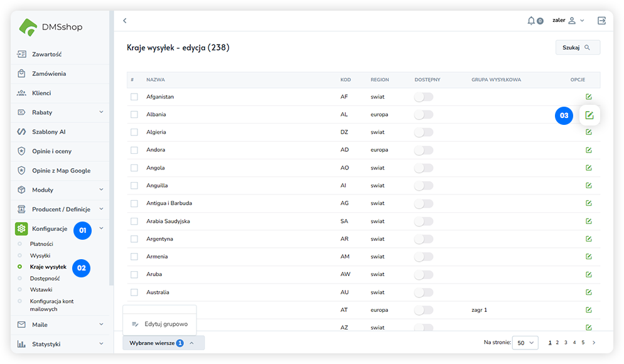Screen dimensions: 624x364
Task: Go to page 3 in pagination
Action: pos(566,343)
